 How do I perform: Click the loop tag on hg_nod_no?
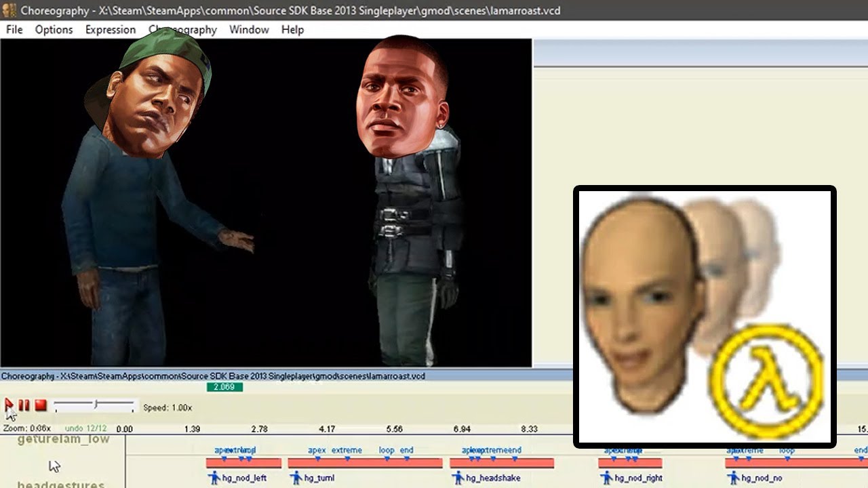pyautogui.click(x=787, y=450)
